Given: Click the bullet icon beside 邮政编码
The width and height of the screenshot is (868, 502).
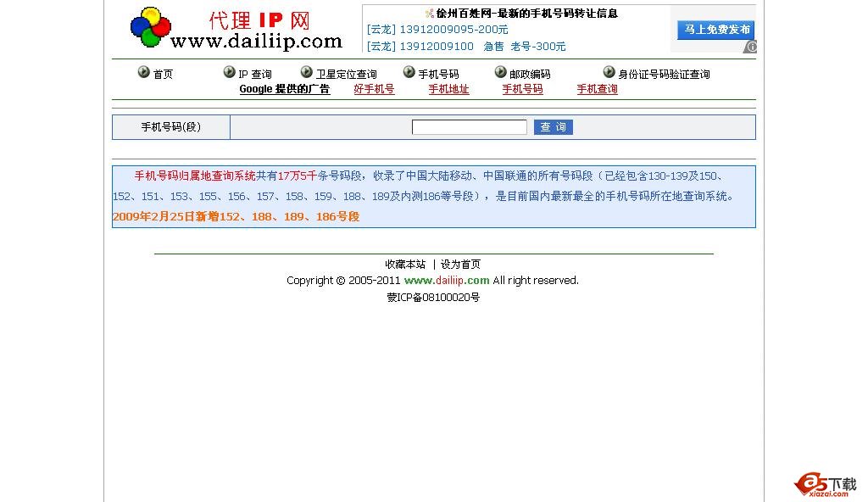Looking at the screenshot, I should coord(500,72).
